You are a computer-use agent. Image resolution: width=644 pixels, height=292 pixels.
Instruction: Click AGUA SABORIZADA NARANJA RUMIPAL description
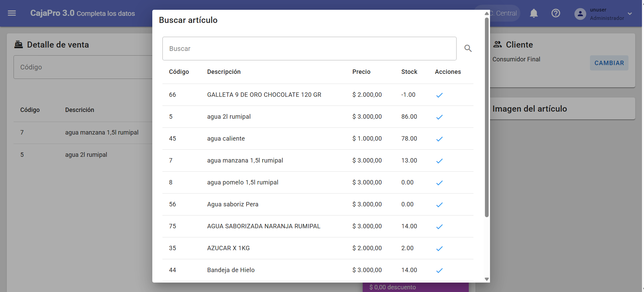(264, 226)
